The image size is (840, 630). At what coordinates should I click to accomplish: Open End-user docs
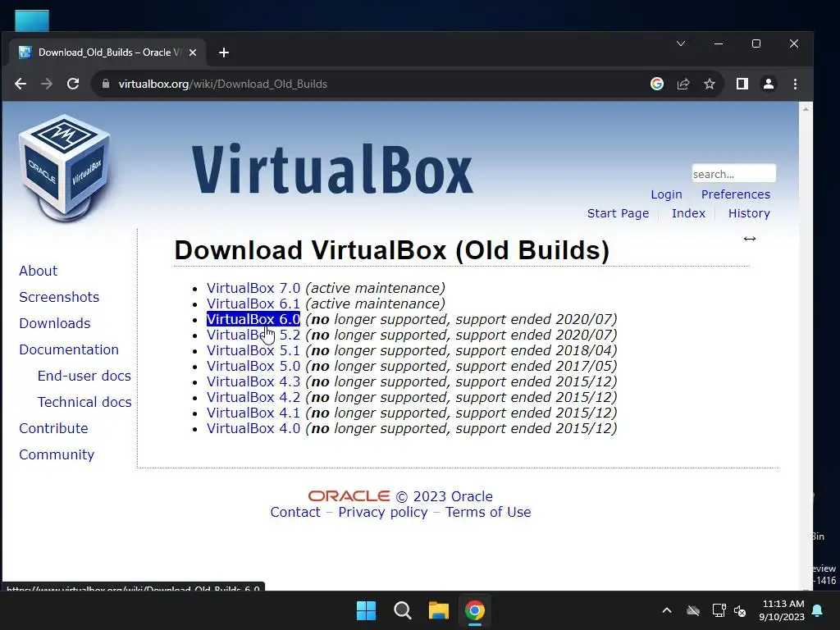(x=84, y=376)
